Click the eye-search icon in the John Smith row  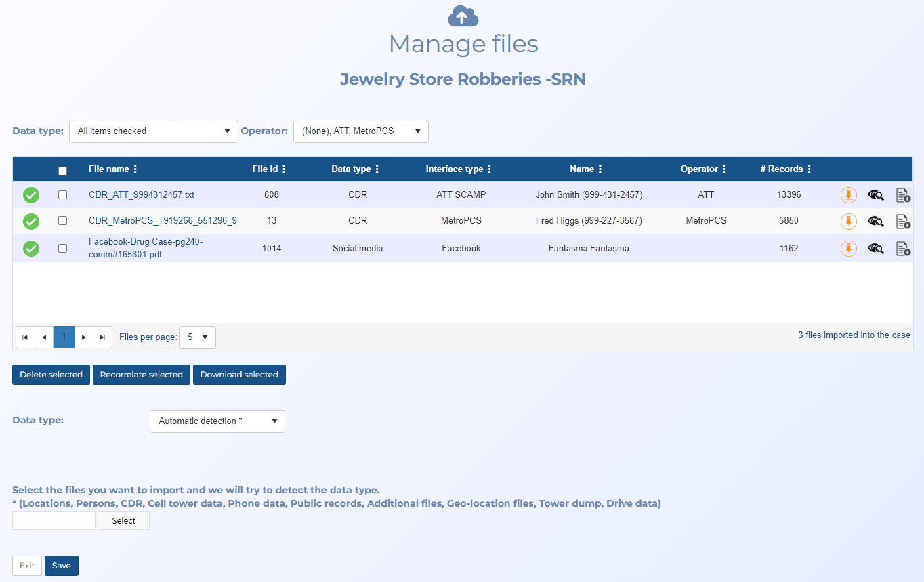coord(876,195)
